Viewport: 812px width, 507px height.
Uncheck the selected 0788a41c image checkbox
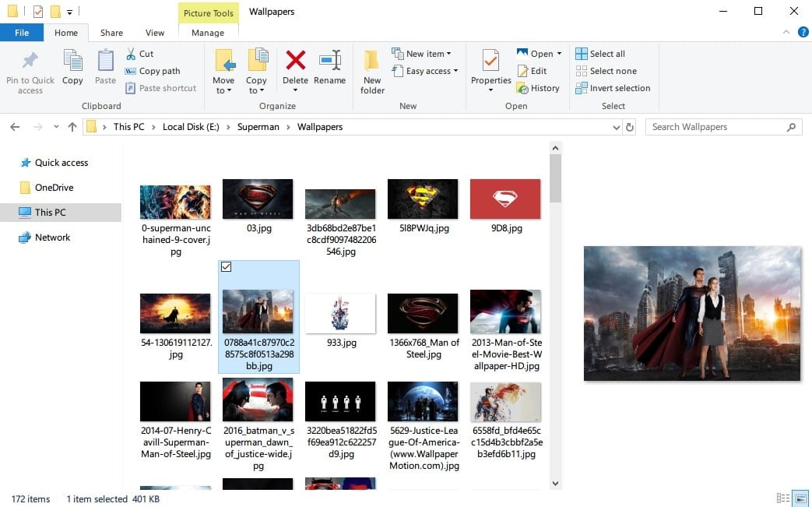[227, 267]
